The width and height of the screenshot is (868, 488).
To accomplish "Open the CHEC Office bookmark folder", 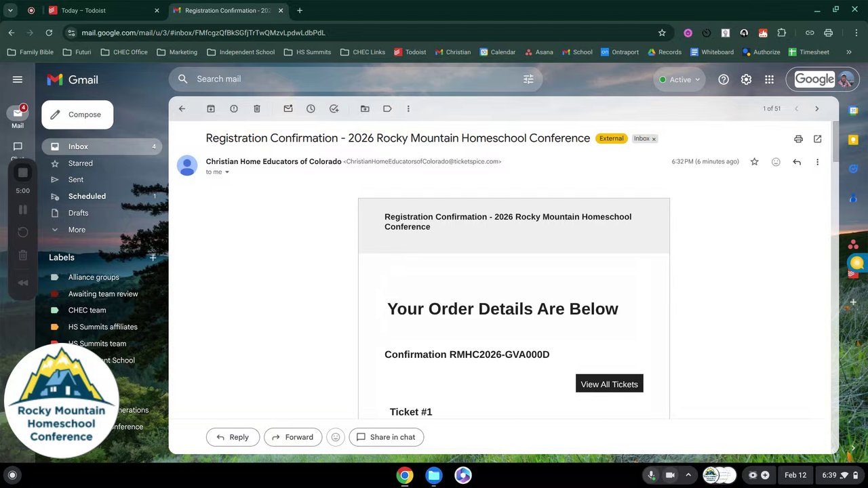I will pos(124,52).
